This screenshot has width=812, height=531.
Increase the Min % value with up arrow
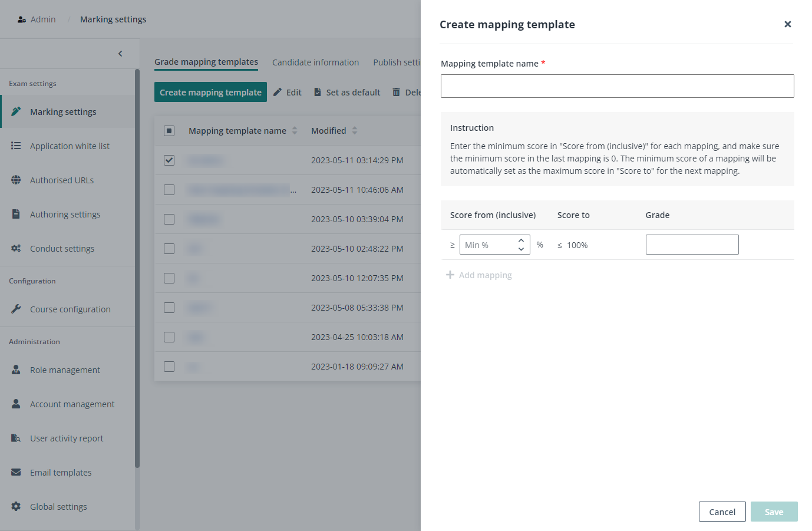521,240
